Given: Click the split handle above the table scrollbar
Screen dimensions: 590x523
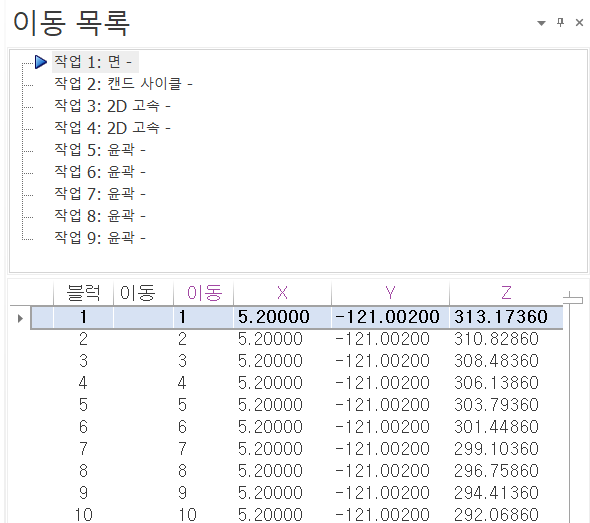Looking at the screenshot, I should coord(573,299).
